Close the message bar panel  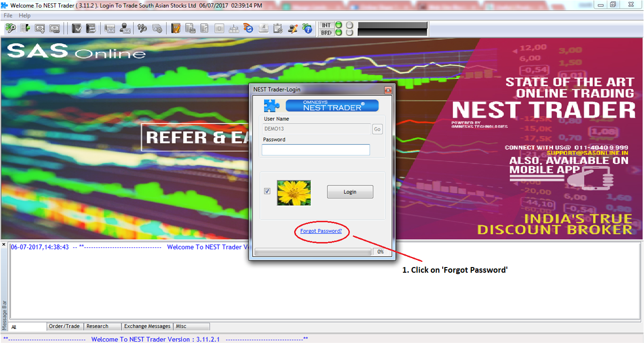(4, 244)
